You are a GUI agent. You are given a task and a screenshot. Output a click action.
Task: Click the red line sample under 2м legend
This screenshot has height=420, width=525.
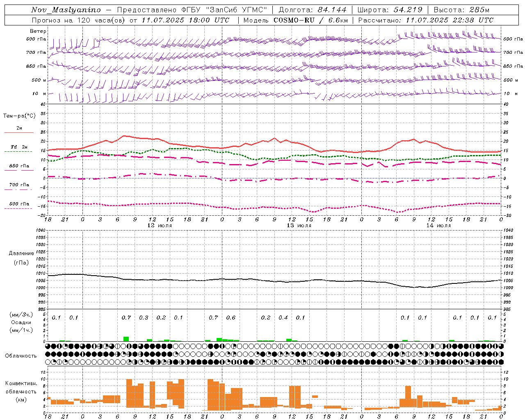coord(19,133)
